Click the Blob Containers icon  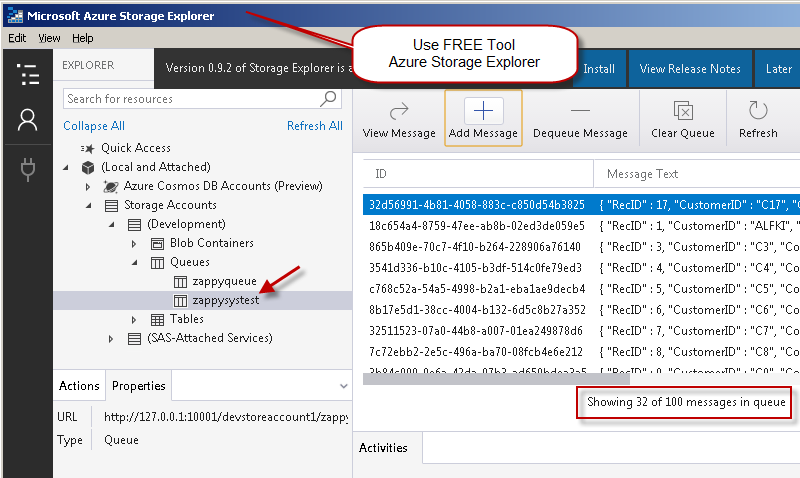(x=157, y=243)
